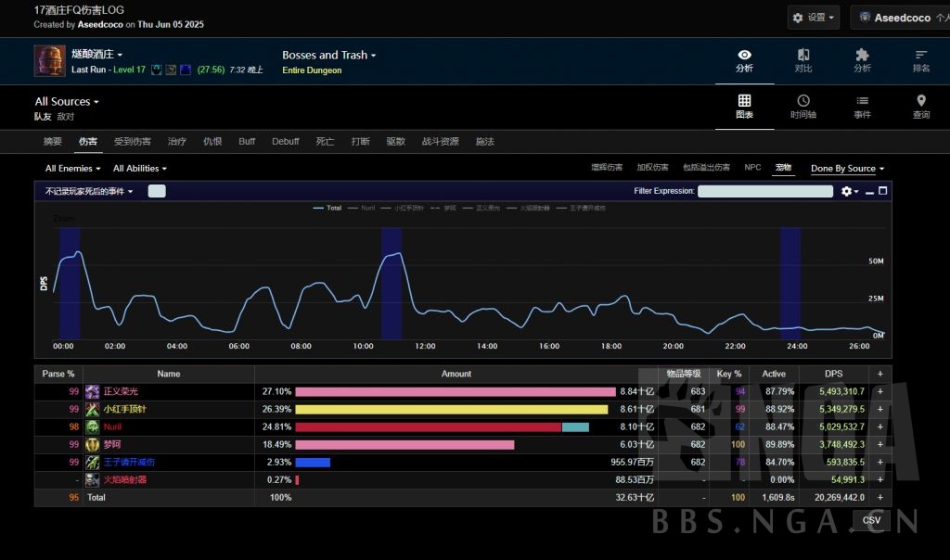This screenshot has height=560, width=950.
Task: Switch to the 治疗 healing tab
Action: (176, 142)
